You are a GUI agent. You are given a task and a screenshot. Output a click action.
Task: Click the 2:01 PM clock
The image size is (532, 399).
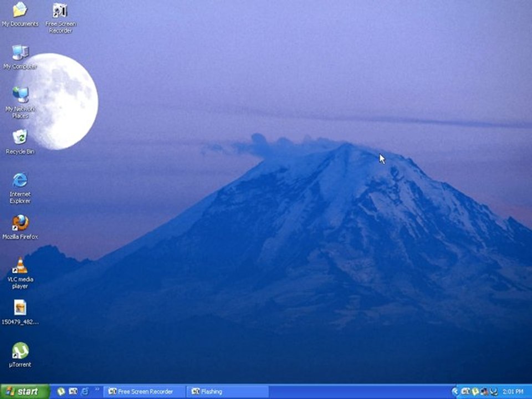click(x=513, y=392)
